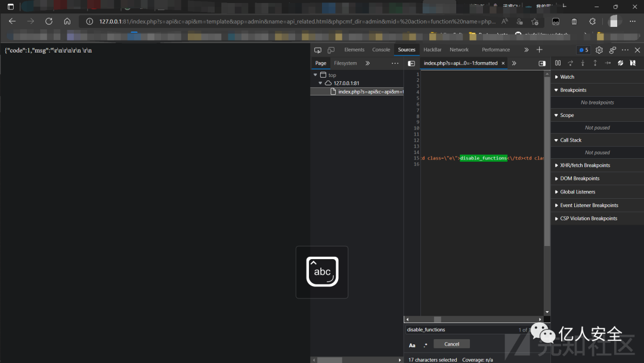The width and height of the screenshot is (644, 363).
Task: Collapse the Call Stack section
Action: click(x=570, y=140)
